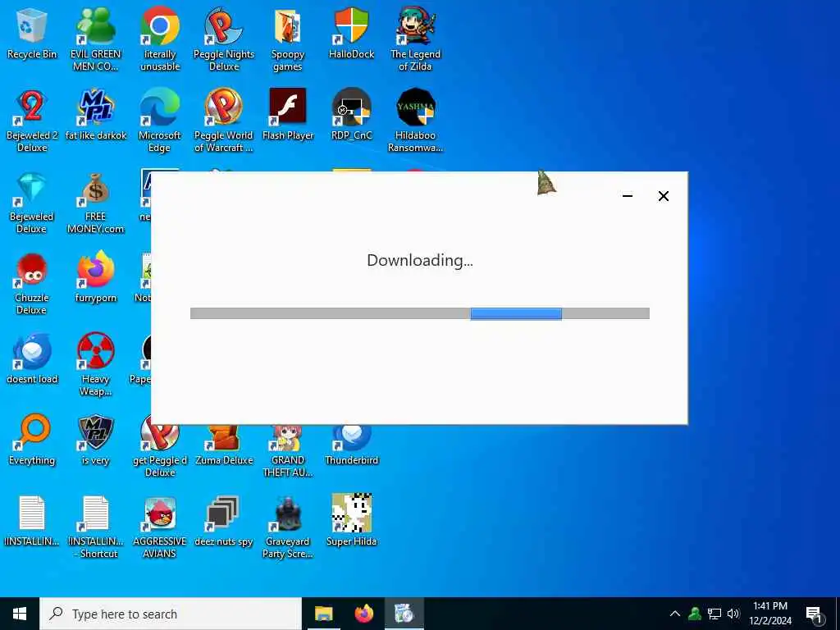
Task: Select the Chrome icon labeled literally unusable
Action: coord(160,39)
